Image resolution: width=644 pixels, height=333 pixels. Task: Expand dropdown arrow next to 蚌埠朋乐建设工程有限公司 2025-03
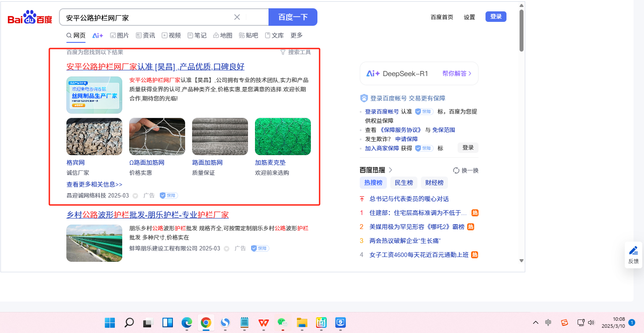(227, 249)
